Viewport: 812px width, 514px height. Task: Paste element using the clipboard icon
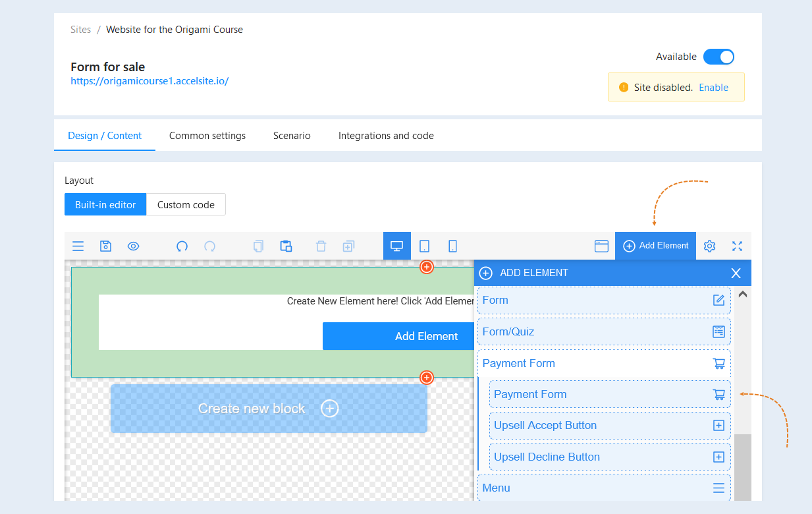(286, 246)
